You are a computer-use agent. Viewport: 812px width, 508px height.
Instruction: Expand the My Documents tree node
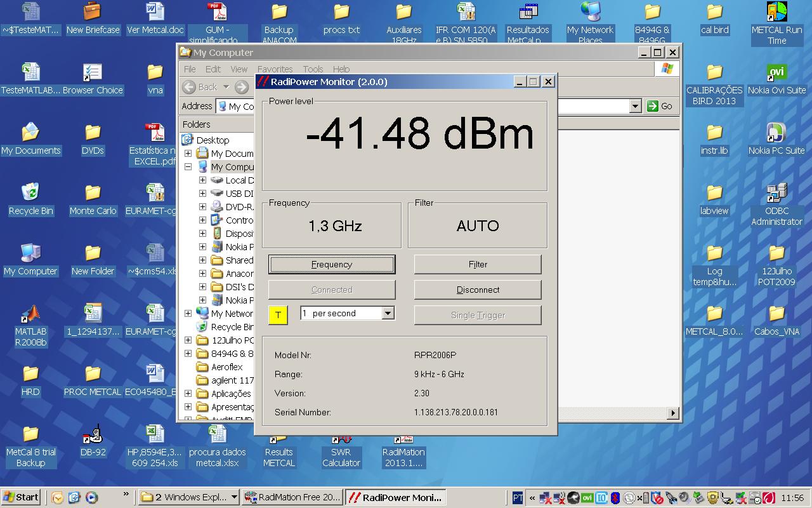click(x=188, y=154)
